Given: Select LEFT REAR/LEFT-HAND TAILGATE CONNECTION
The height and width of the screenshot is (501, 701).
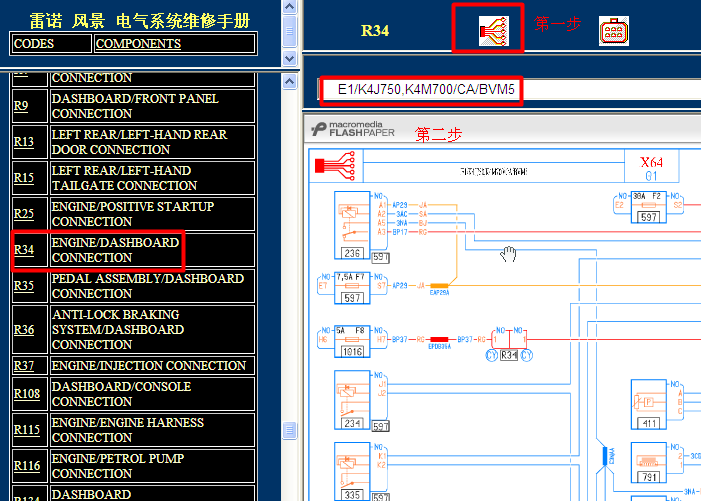Looking at the screenshot, I should (x=152, y=178).
